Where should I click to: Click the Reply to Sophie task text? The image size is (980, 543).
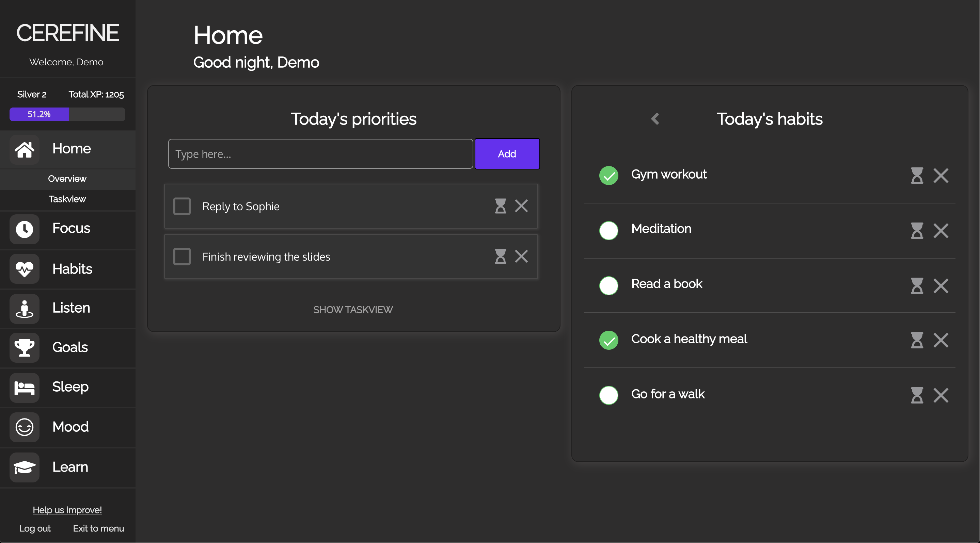[x=241, y=206]
